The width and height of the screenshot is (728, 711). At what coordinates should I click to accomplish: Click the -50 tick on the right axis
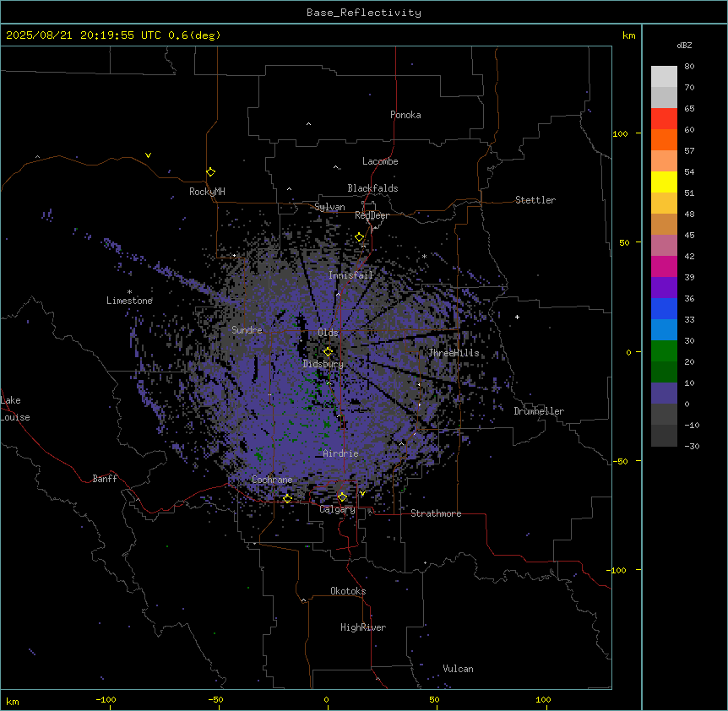620,461
